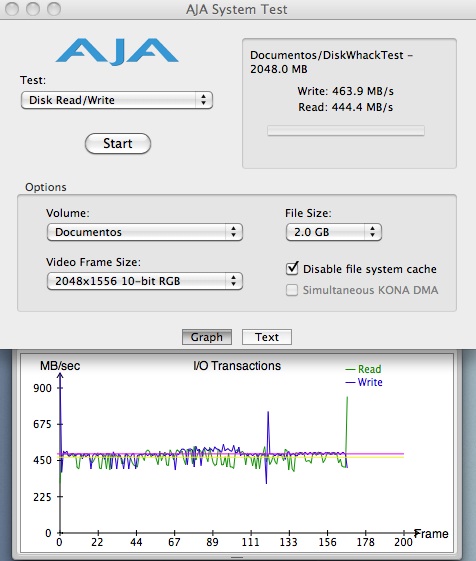Open the Volume dropdown showing Documentos
This screenshot has width=476, height=561.
coord(145,232)
